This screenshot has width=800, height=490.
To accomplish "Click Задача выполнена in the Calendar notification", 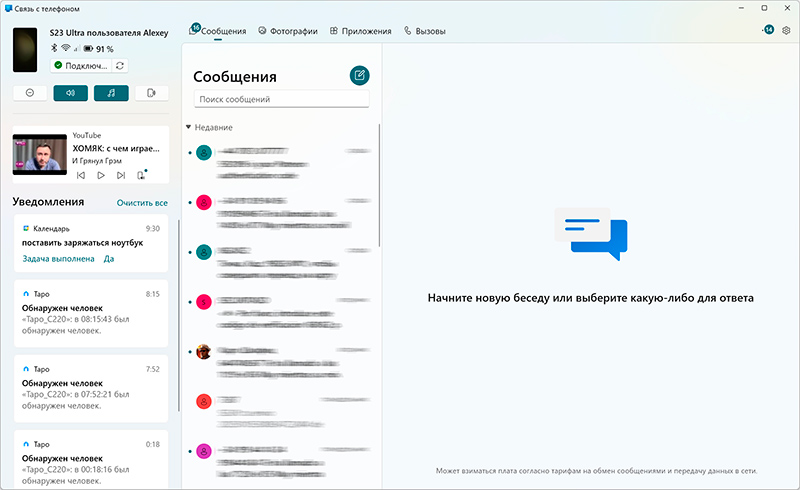I will 58,258.
